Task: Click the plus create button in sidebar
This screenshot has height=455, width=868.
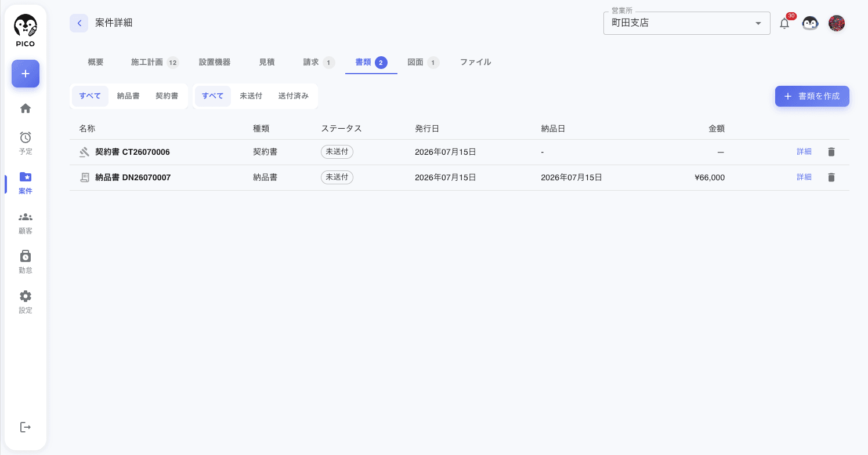Action: 26,74
